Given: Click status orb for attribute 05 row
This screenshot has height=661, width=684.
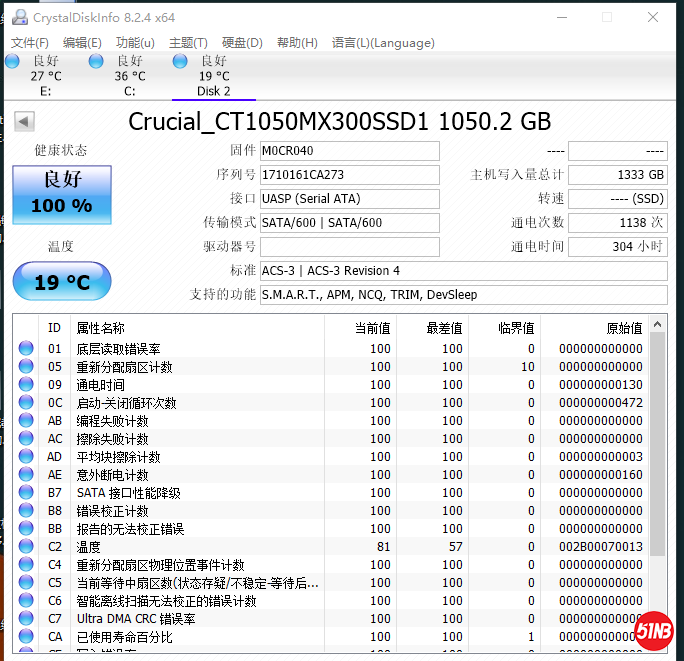Looking at the screenshot, I should click(26, 367).
